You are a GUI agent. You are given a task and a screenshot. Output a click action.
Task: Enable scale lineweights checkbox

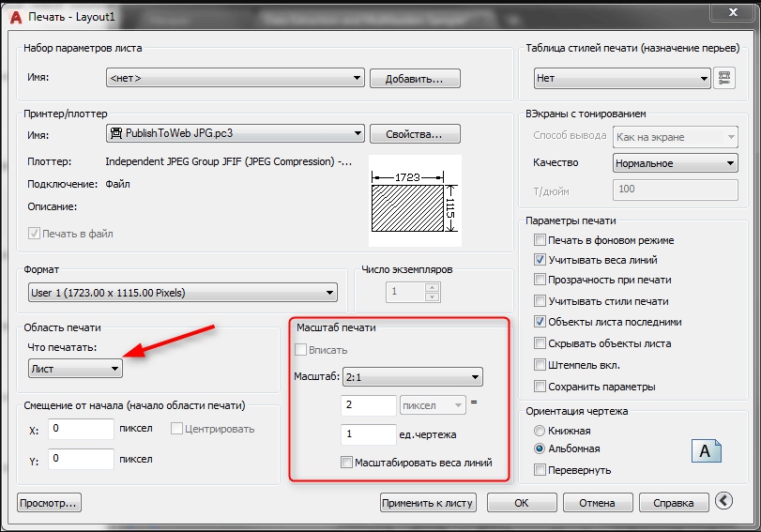click(x=348, y=463)
